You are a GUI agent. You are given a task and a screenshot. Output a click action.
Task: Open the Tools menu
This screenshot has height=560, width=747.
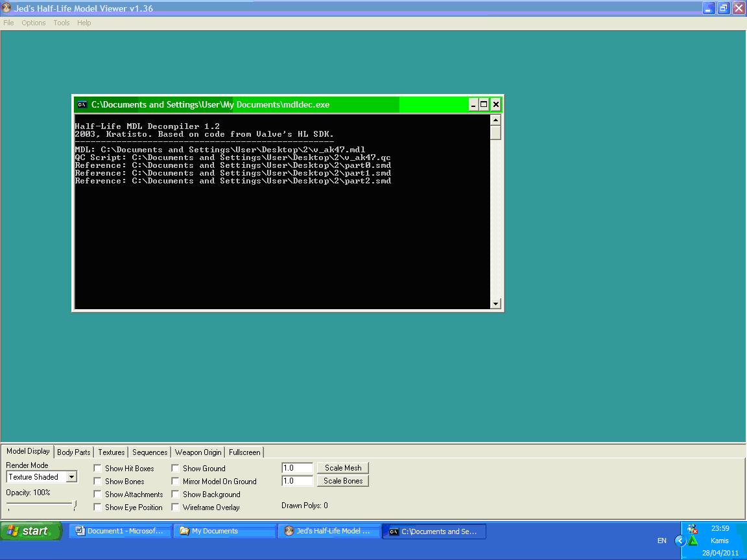point(62,23)
